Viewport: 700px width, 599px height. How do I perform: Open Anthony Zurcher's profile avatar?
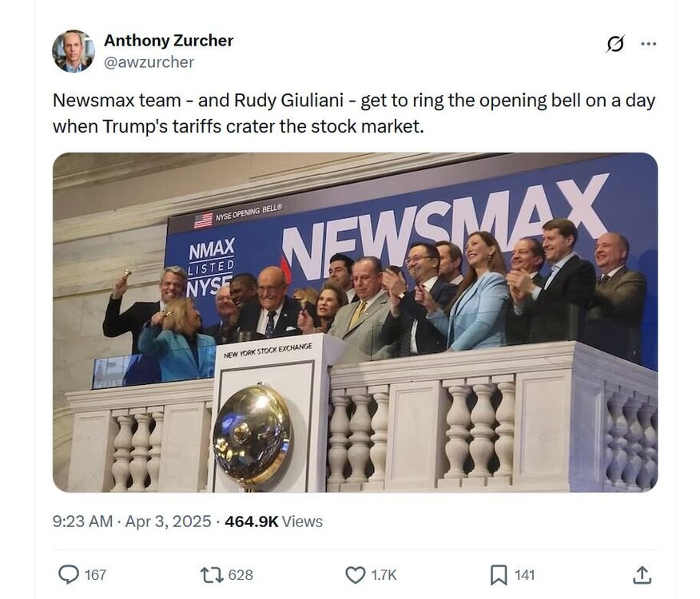(74, 51)
